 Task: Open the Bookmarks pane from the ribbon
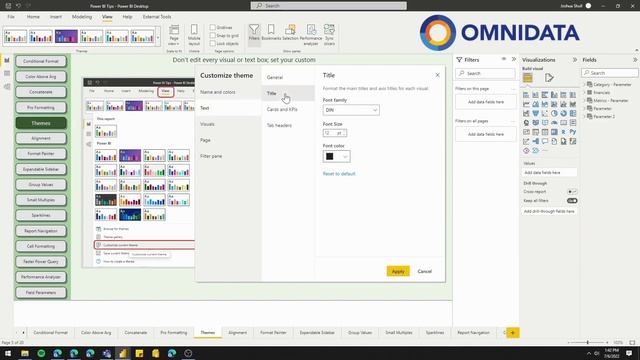[x=271, y=33]
